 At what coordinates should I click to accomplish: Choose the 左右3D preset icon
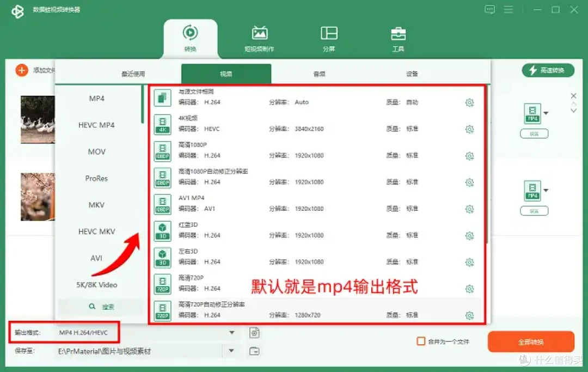(162, 258)
